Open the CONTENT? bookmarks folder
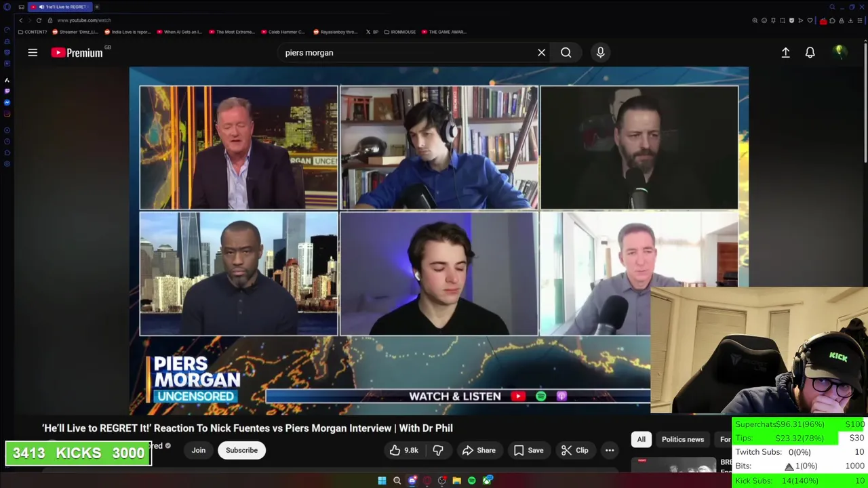This screenshot has width=868, height=488. point(32,32)
